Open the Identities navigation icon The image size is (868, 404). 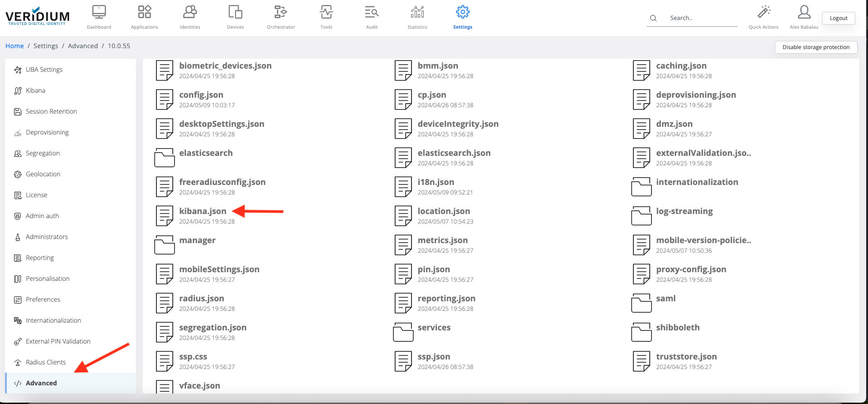click(x=190, y=12)
